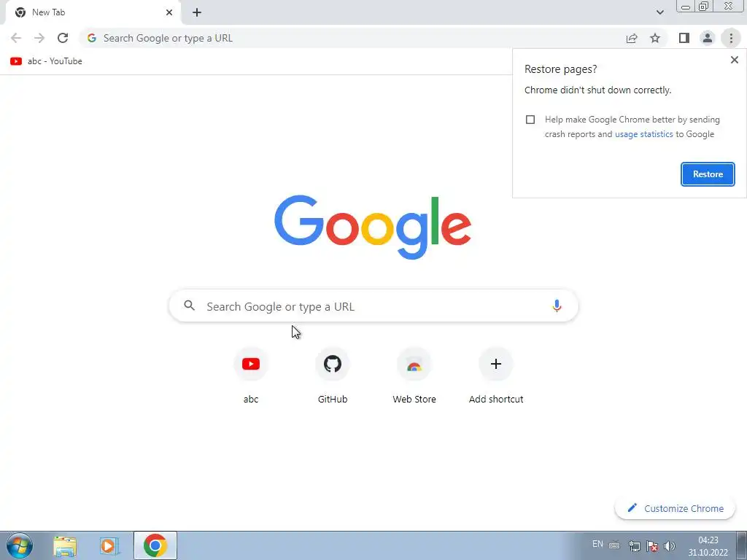Screen dimensions: 747x560
Task: Open Action Center flag icon
Action: pyautogui.click(x=652, y=545)
